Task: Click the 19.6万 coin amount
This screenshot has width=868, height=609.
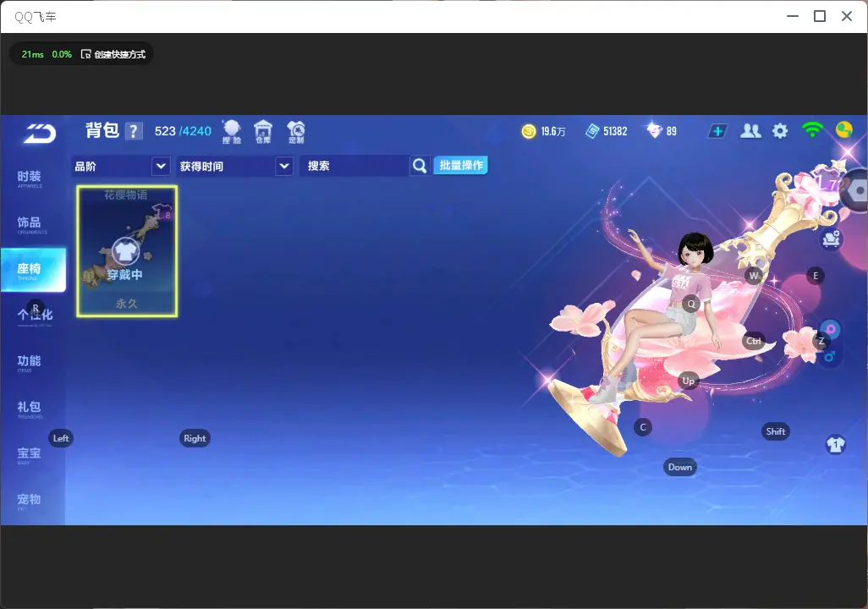Action: point(553,132)
